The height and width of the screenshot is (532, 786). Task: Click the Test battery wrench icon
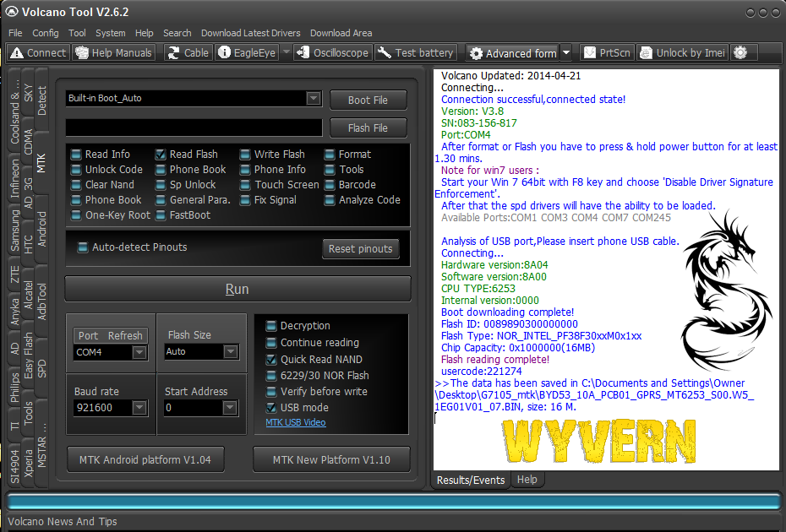click(x=384, y=52)
